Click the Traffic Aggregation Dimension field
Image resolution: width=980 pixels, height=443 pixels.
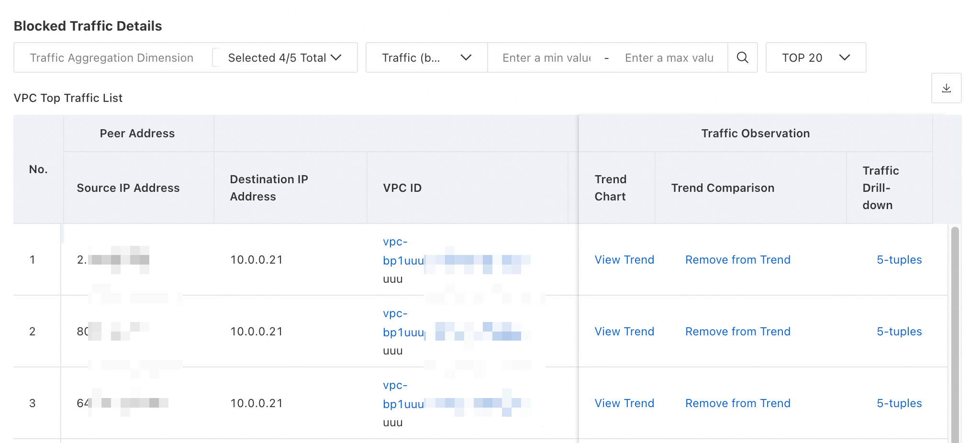(111, 58)
